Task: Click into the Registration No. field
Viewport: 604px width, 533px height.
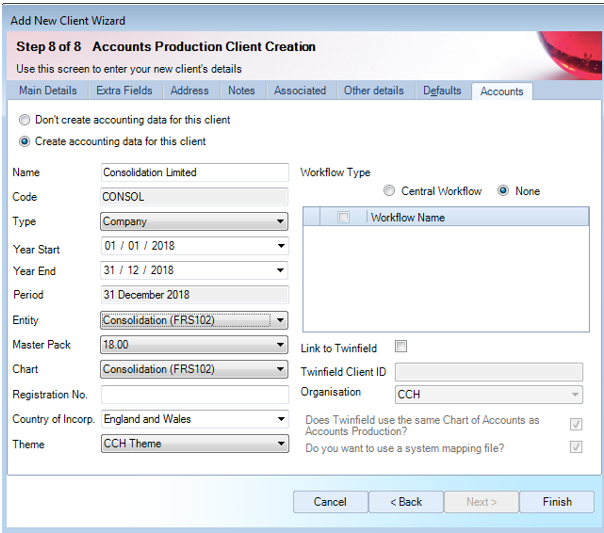Action: [x=195, y=394]
